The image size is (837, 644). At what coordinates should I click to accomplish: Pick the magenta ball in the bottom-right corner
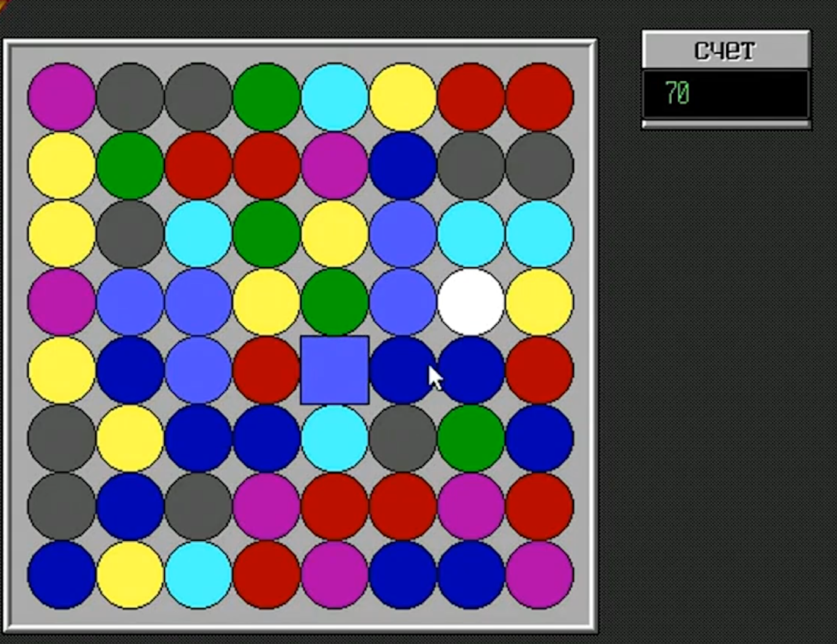pyautogui.click(x=539, y=574)
